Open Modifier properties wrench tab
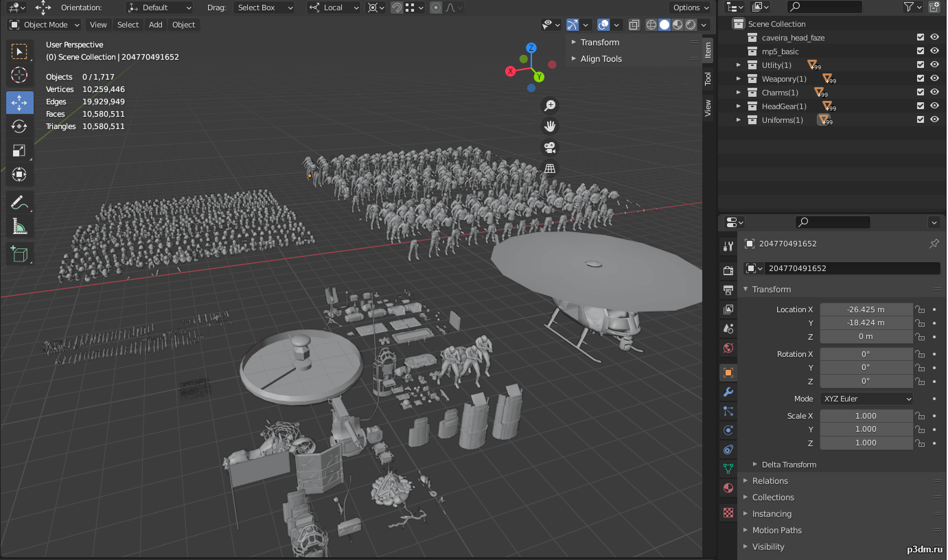Viewport: 948px width, 560px height. tap(728, 392)
